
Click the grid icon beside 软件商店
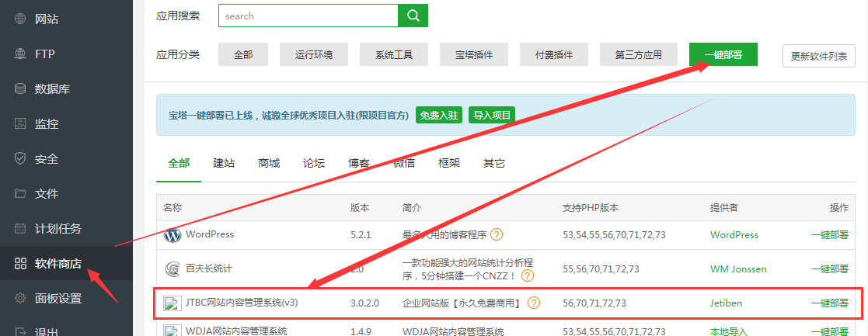[x=20, y=263]
